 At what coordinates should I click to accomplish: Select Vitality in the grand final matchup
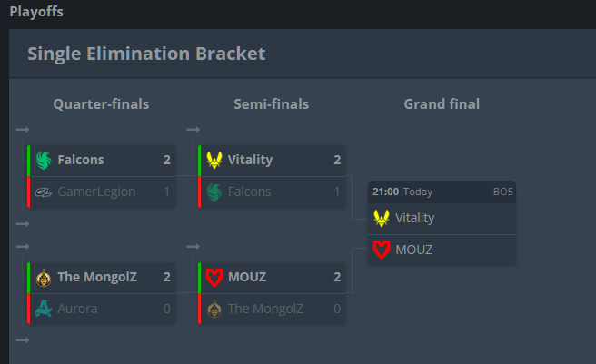[x=442, y=219]
